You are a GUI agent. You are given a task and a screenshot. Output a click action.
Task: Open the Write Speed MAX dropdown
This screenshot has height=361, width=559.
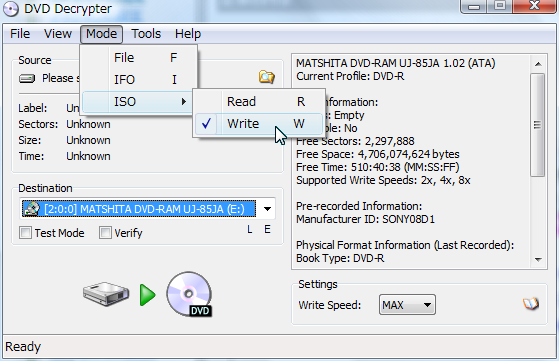[x=407, y=305]
